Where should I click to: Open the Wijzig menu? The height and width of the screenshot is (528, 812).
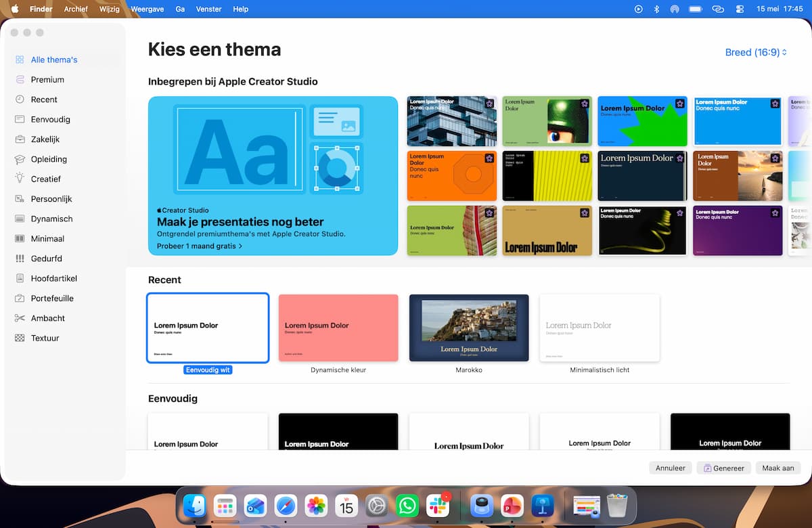point(110,9)
